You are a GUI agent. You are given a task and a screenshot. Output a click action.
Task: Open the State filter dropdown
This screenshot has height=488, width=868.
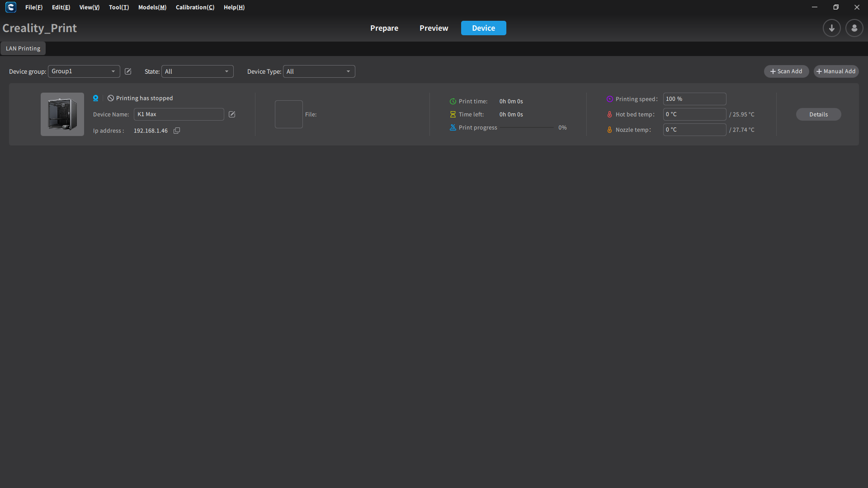click(x=198, y=71)
